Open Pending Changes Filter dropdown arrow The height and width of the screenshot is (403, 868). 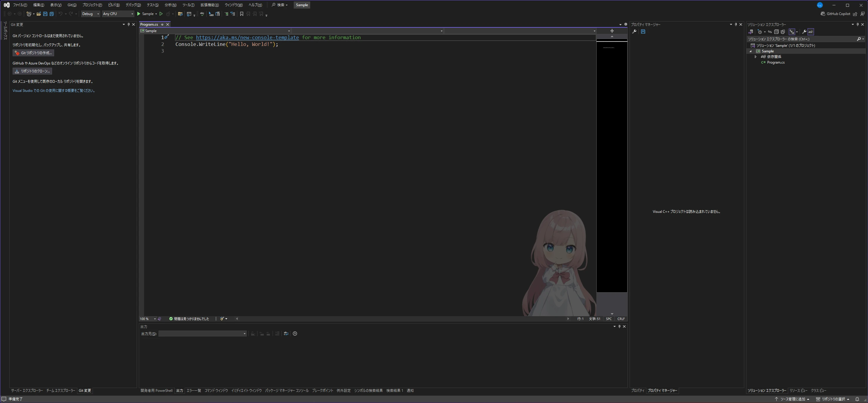tap(764, 32)
